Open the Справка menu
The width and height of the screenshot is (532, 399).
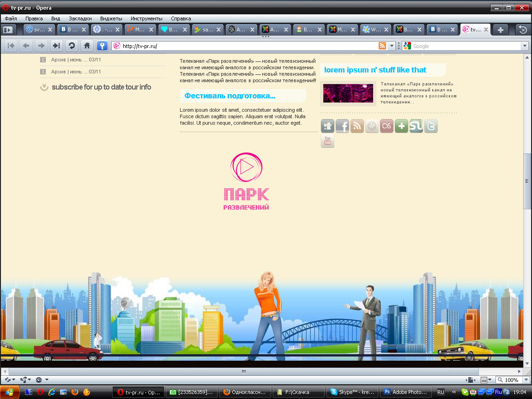coord(181,18)
